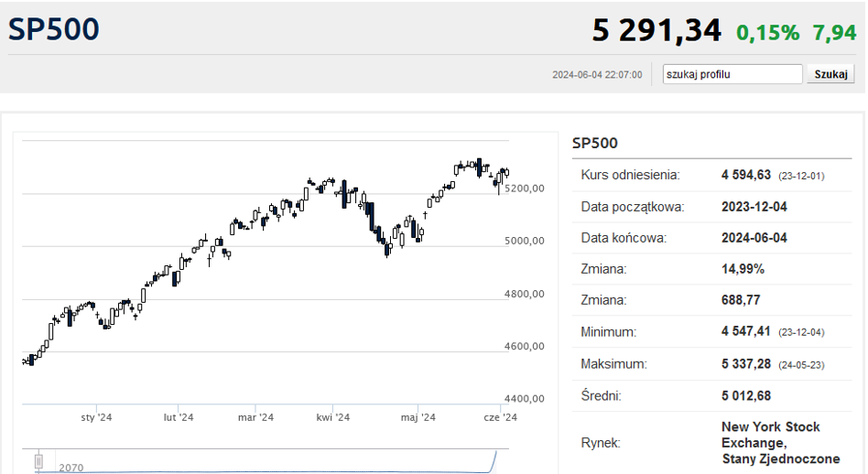Click the reference value 4 594,63

745,176
